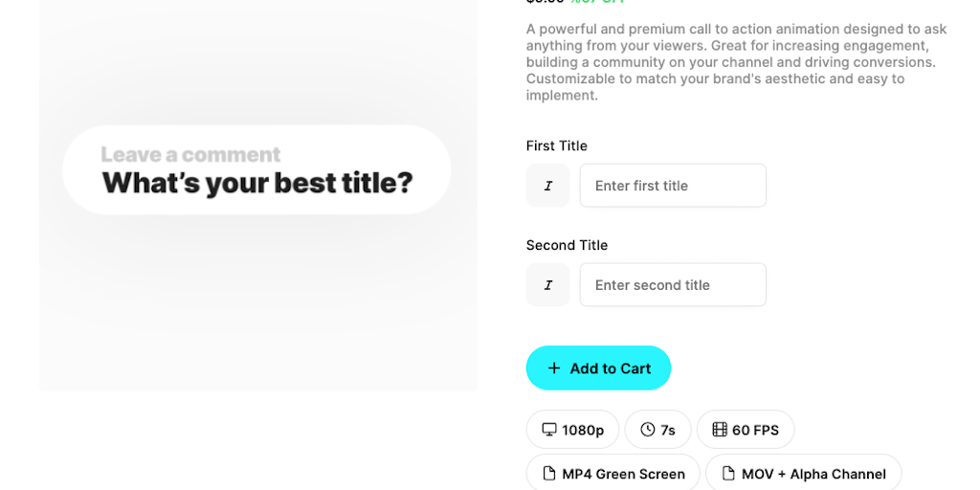Click the text cursor icon beside First Title

[x=547, y=186]
